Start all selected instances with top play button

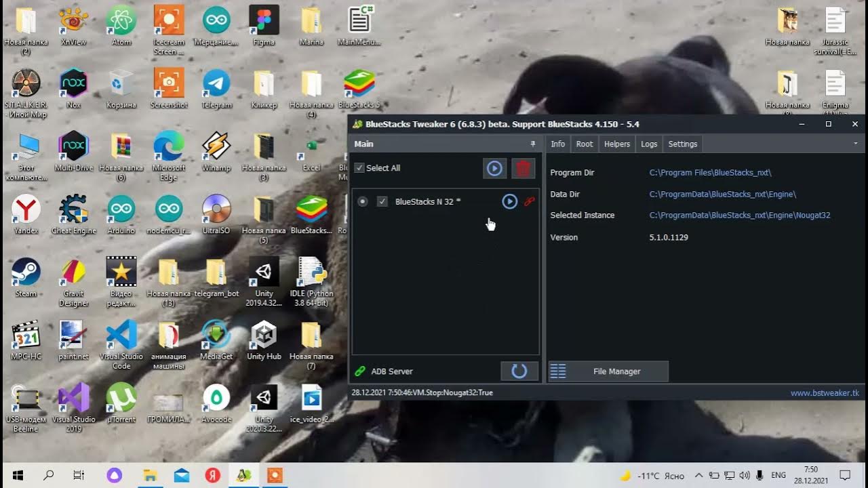coord(494,168)
